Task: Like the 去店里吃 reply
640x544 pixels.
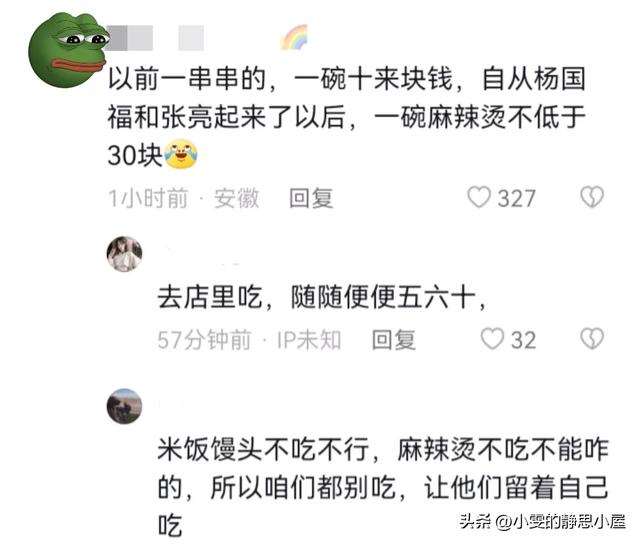Action: 492,339
